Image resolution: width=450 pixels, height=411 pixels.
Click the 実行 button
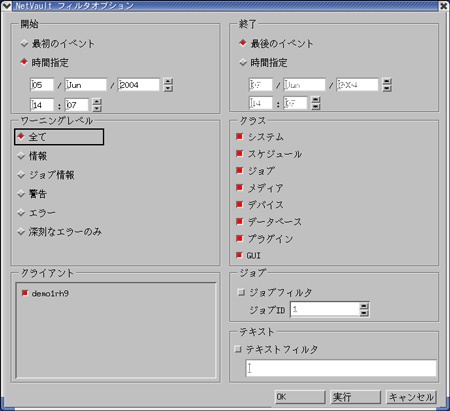point(355,397)
